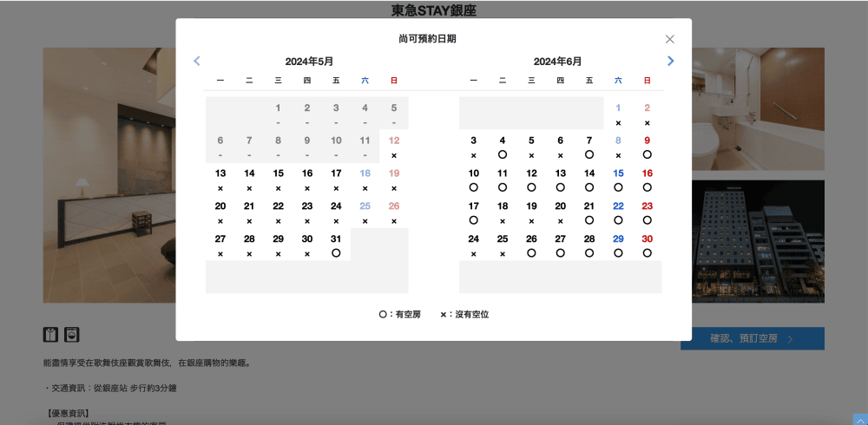The image size is (868, 425).
Task: Select June 17 in the calendar
Action: (474, 212)
